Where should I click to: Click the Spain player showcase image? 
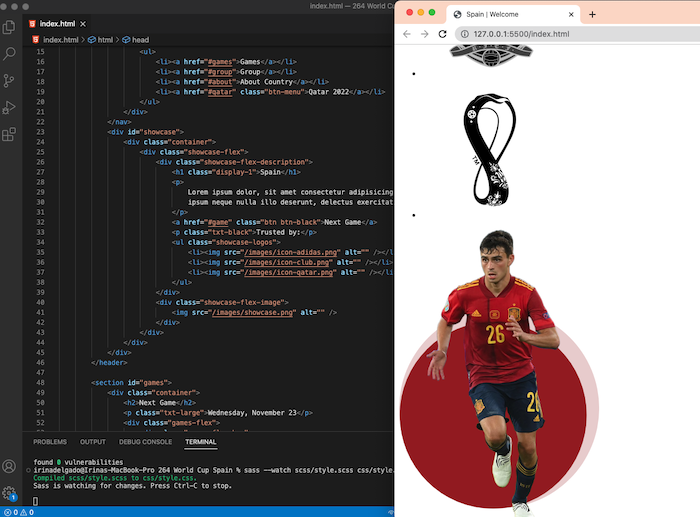[499, 373]
